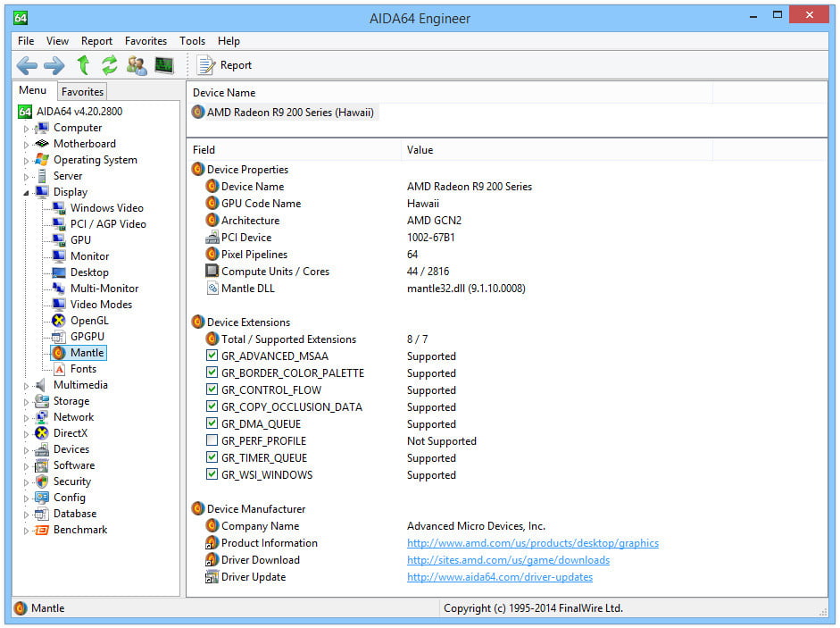Open the aida64.com driver-updates link

[499, 577]
